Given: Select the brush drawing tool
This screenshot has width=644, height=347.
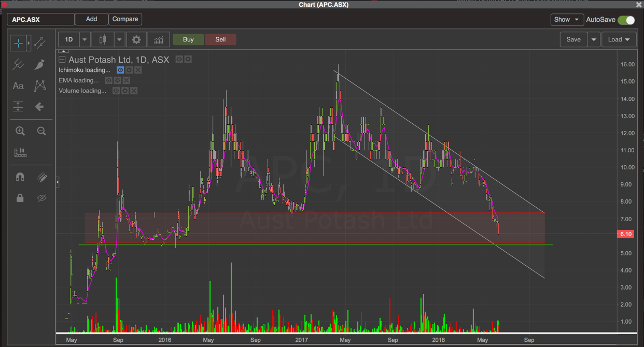Looking at the screenshot, I should (39, 64).
